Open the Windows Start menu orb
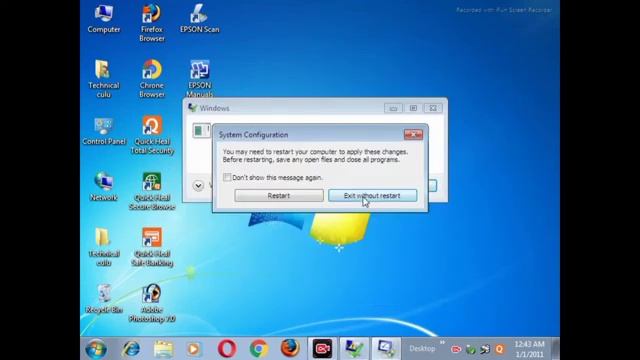Viewport: 640px width, 360px height. coord(96,349)
